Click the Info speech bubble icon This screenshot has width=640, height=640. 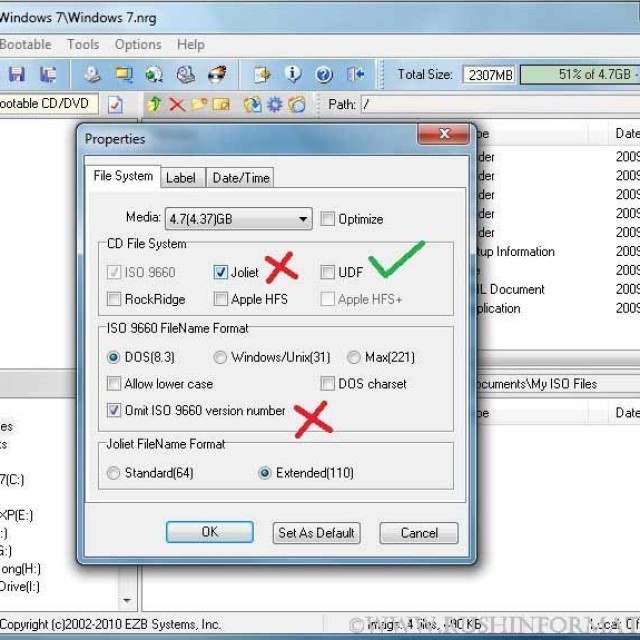tap(293, 75)
